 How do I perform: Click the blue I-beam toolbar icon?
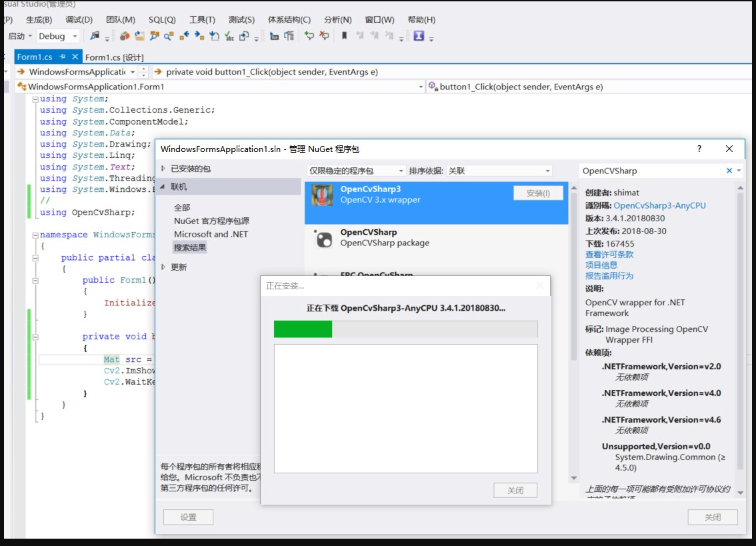419,36
